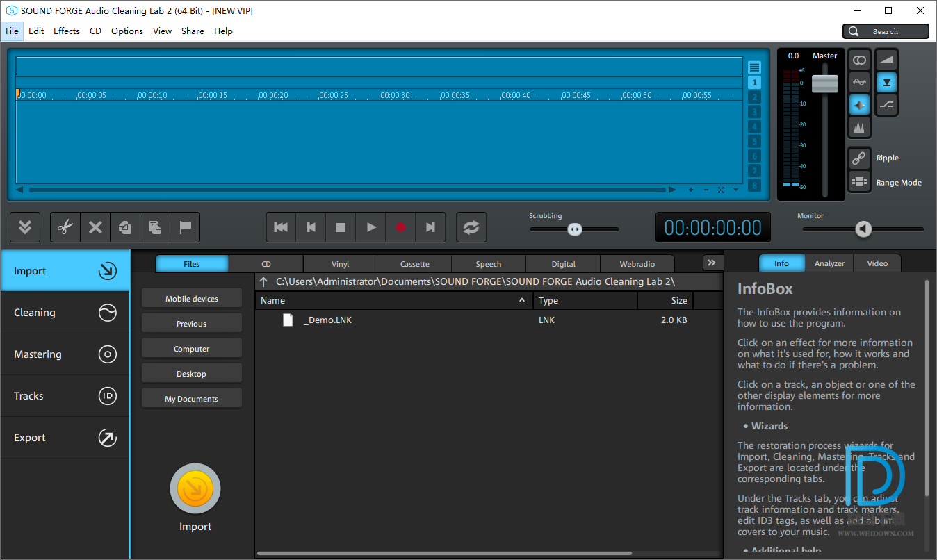Toggle the highlighted down-arrow marker icon
The image size is (937, 560).
pyautogui.click(x=886, y=83)
